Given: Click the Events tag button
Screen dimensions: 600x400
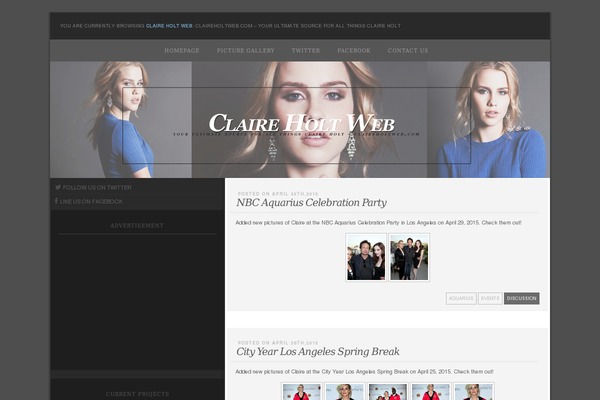Looking at the screenshot, I should click(x=490, y=298).
